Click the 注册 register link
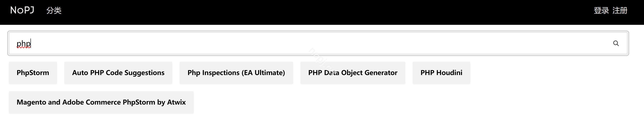 point(620,10)
